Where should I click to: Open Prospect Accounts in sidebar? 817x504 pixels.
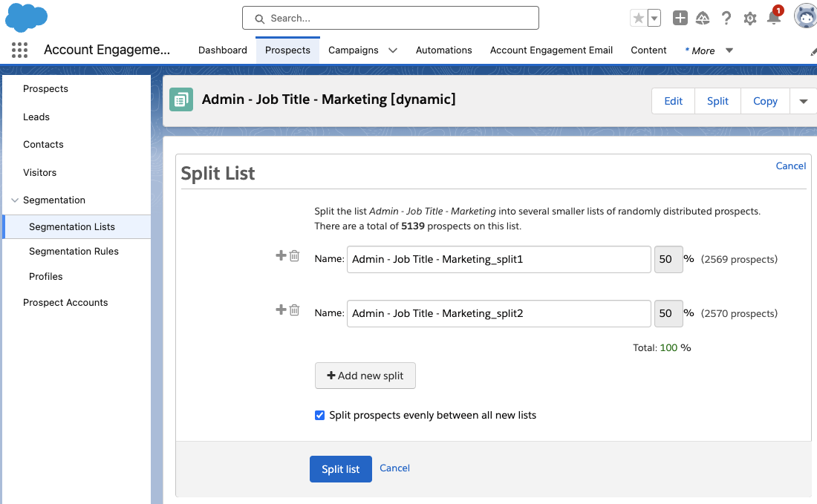[x=65, y=303]
